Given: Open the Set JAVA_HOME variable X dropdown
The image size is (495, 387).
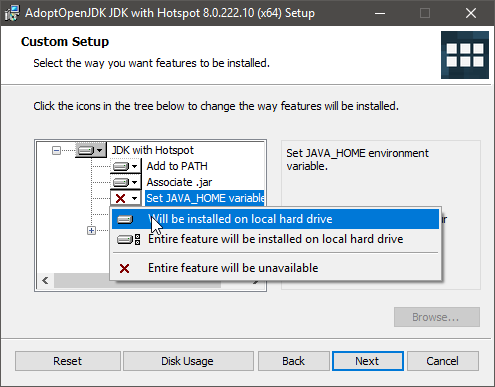Looking at the screenshot, I should [x=126, y=198].
